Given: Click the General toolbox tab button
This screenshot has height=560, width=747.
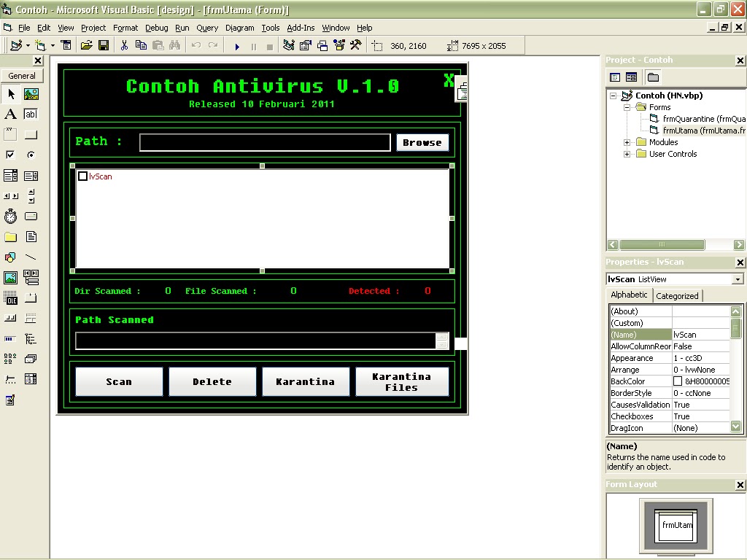Looking at the screenshot, I should click(x=22, y=76).
